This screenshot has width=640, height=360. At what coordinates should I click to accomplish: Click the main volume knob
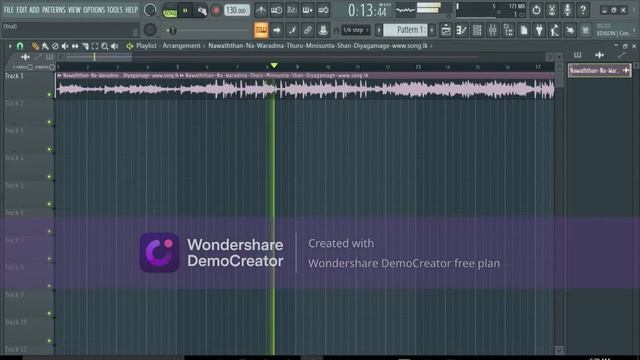tap(150, 10)
